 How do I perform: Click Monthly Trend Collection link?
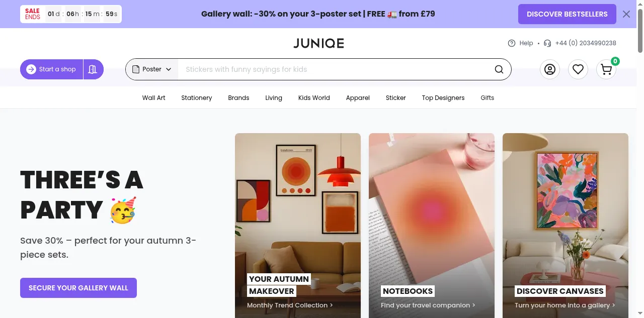click(290, 305)
